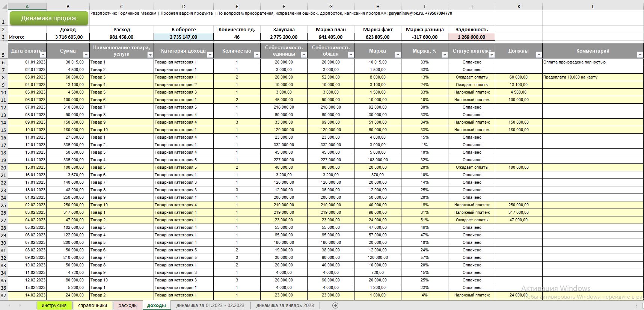Click the Закупака value 2 775 200,00
This screenshot has width=644, height=310.
click(284, 37)
